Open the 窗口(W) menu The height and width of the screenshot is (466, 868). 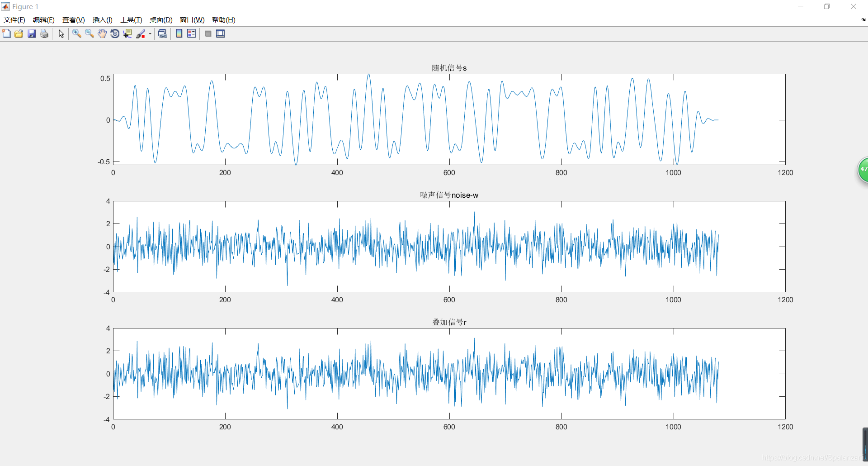(x=192, y=20)
